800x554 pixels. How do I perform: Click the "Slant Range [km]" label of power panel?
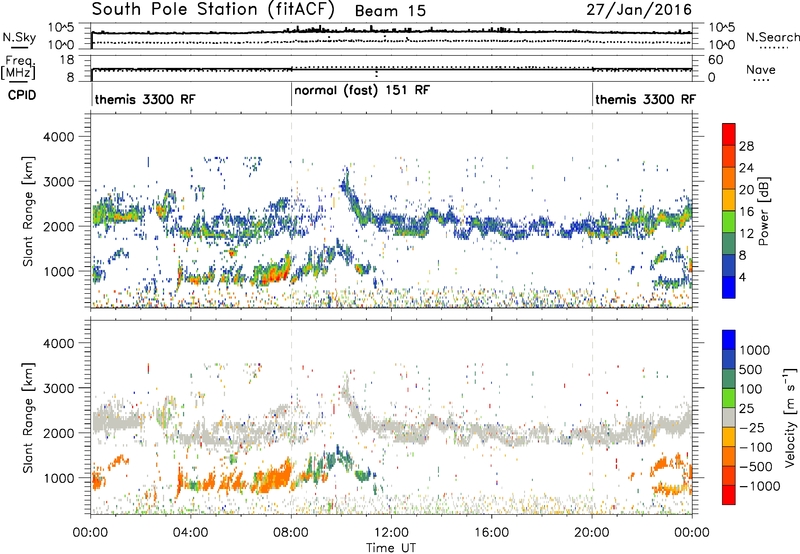click(28, 211)
